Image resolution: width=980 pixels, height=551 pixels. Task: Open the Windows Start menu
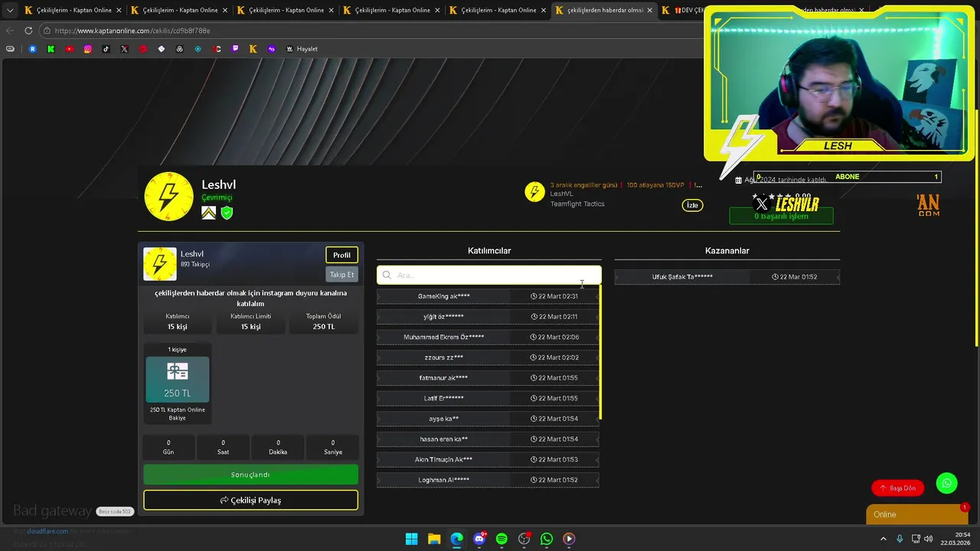point(411,539)
